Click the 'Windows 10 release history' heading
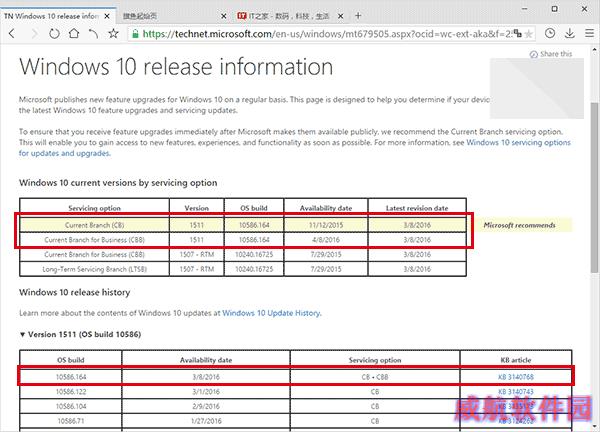 tap(75, 292)
